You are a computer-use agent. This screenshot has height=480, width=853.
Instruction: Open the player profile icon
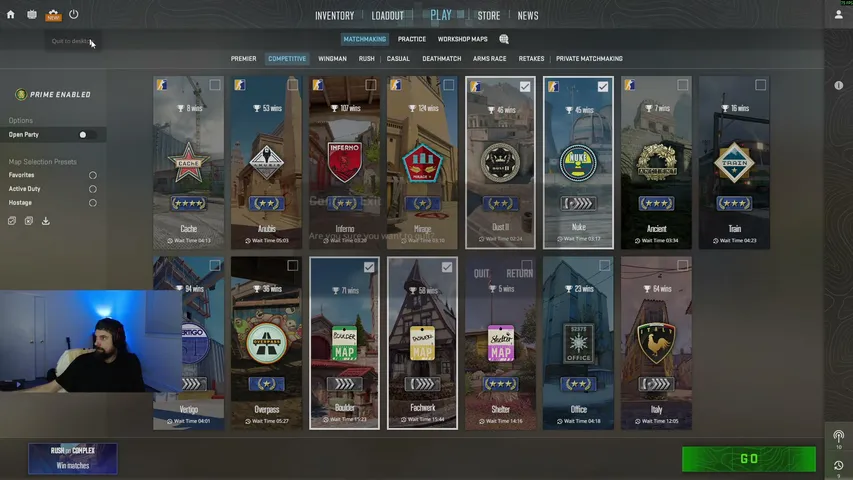(838, 15)
